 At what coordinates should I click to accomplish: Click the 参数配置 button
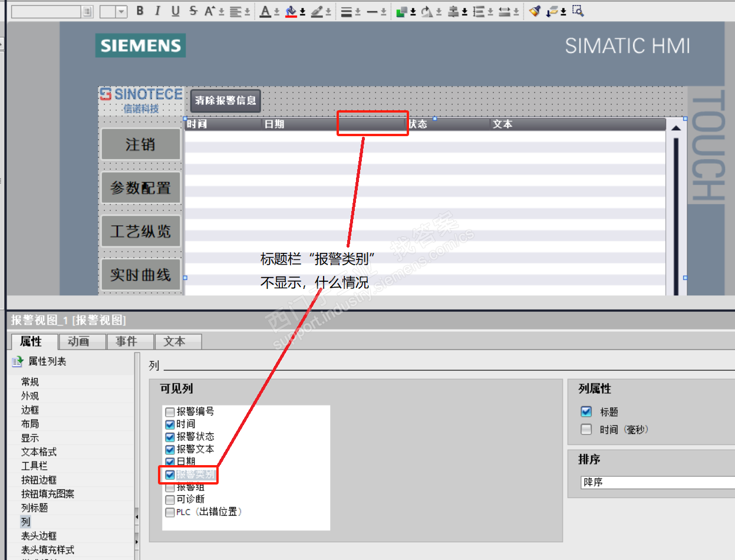pyautogui.click(x=140, y=188)
